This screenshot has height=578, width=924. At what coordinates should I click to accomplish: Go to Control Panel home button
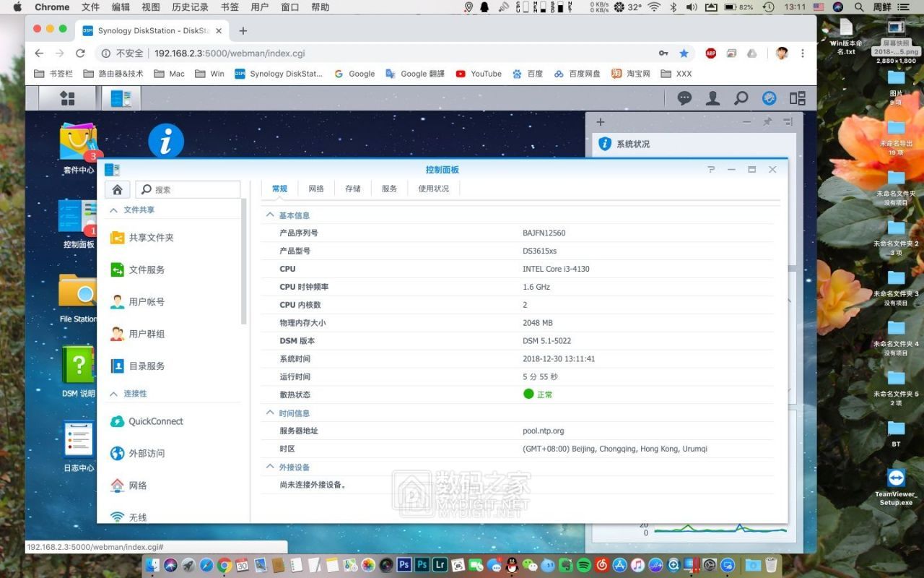coord(118,189)
